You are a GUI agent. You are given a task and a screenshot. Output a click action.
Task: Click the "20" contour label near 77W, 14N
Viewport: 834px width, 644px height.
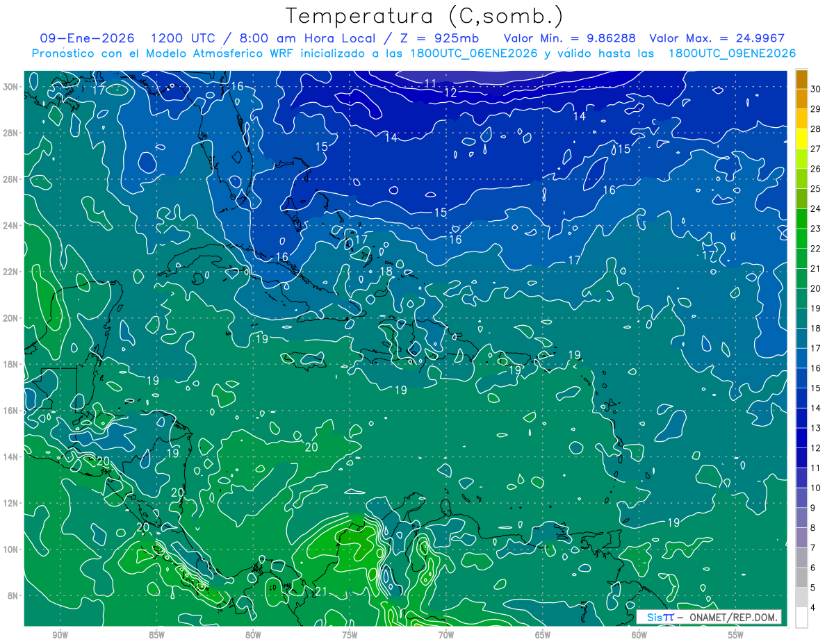pyautogui.click(x=311, y=447)
